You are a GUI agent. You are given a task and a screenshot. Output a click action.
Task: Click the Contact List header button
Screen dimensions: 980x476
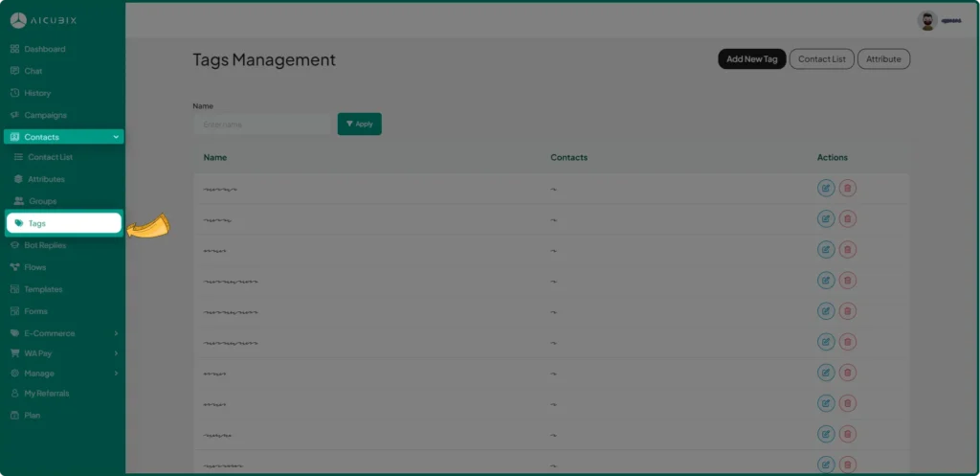821,59
